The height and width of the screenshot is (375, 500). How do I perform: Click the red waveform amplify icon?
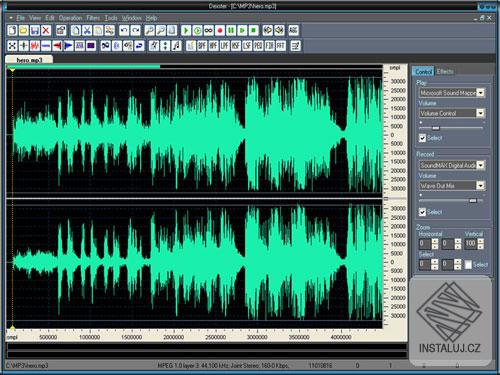click(x=35, y=45)
